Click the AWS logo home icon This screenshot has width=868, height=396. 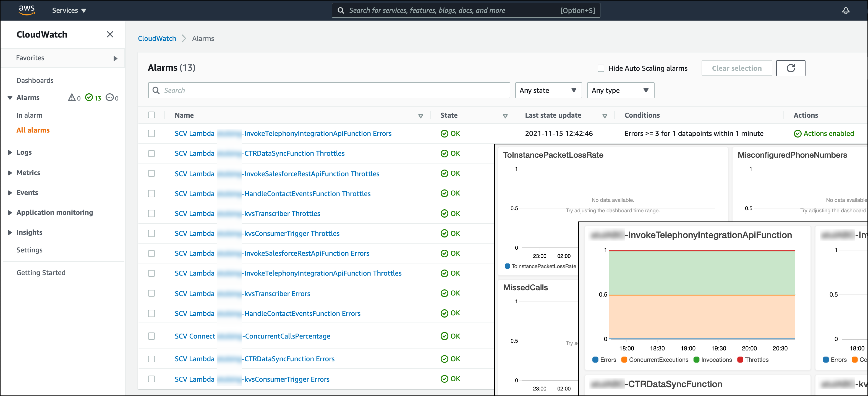(27, 10)
